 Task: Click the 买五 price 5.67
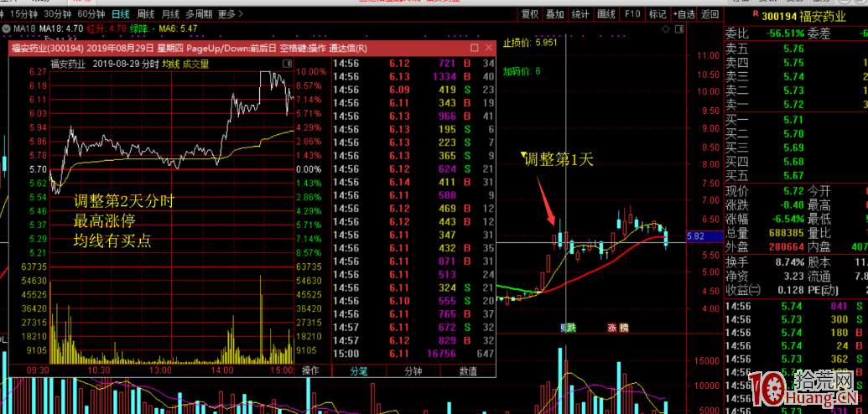pos(793,176)
